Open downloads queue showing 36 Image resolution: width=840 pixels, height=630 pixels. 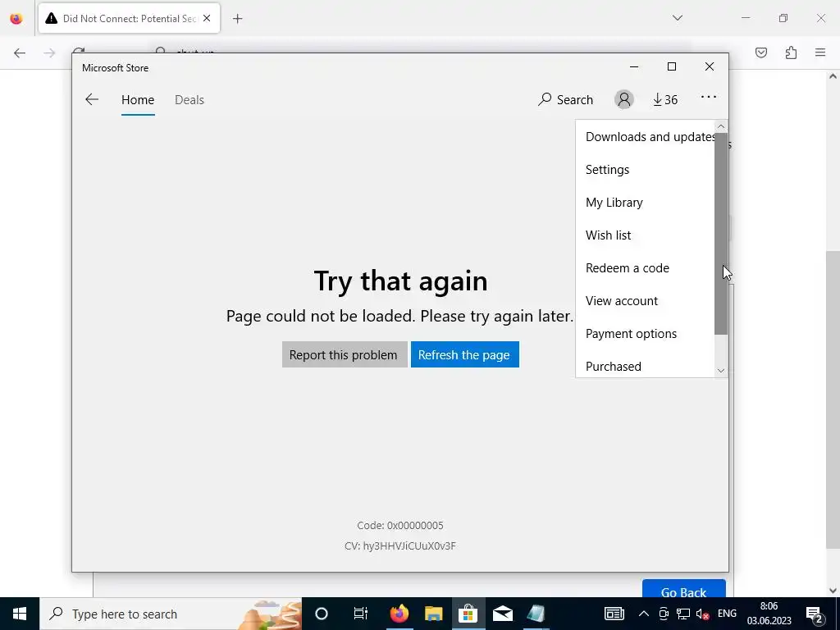pos(664,99)
